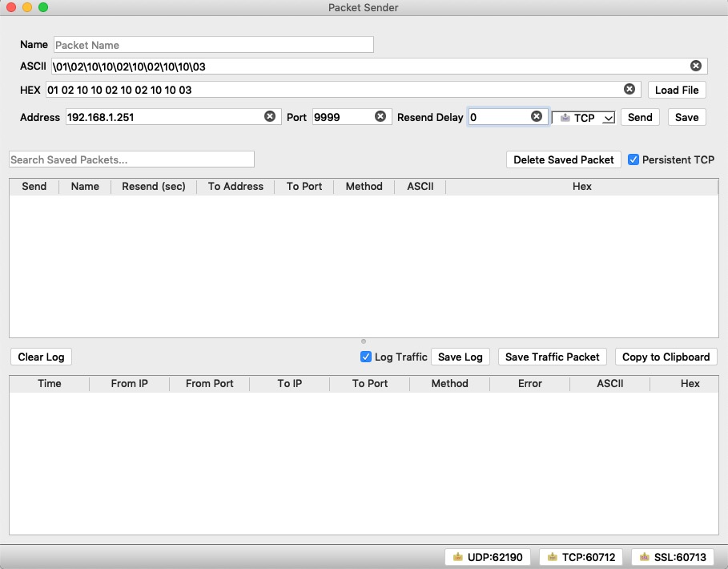Sort traffic log by From Port column

click(x=209, y=384)
